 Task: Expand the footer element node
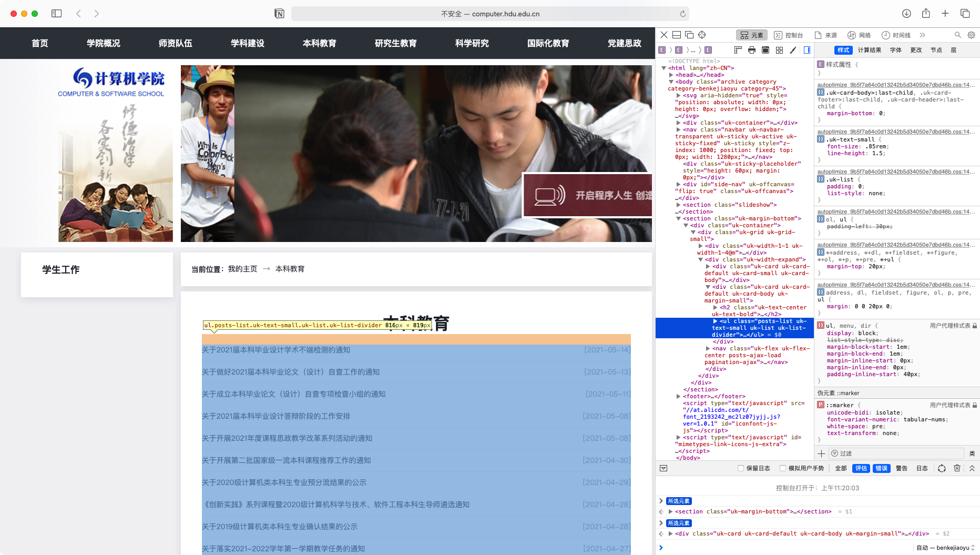tap(679, 396)
